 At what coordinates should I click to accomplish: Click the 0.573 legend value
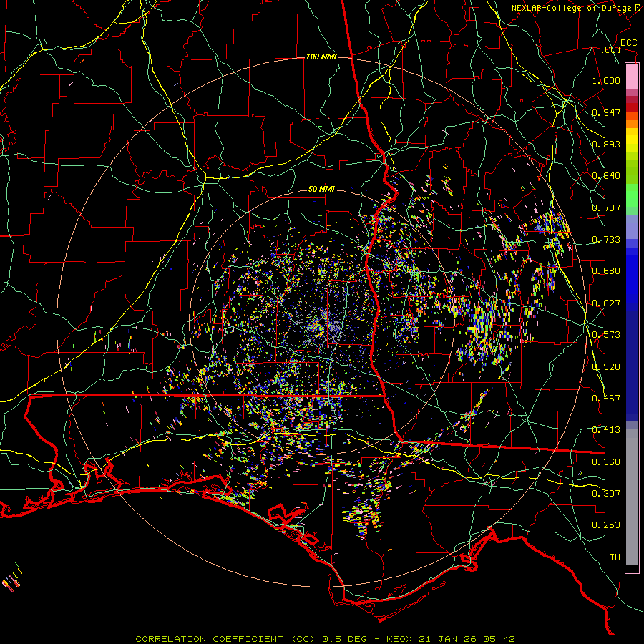click(606, 335)
